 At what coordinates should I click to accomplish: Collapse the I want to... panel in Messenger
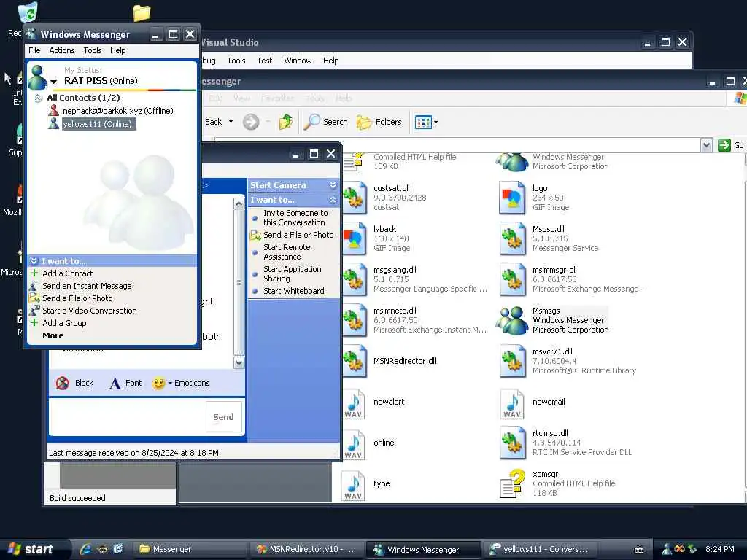point(34,261)
